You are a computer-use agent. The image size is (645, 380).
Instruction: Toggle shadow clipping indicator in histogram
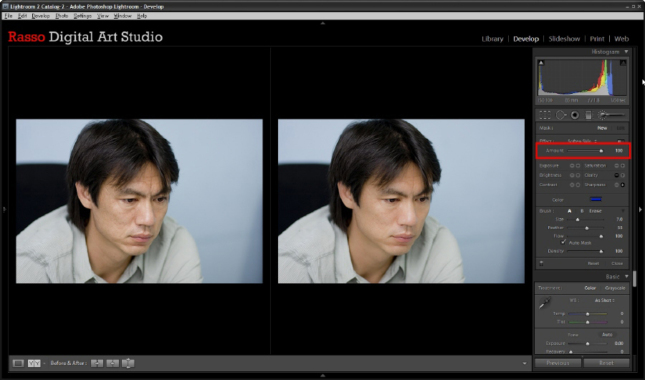pos(541,63)
